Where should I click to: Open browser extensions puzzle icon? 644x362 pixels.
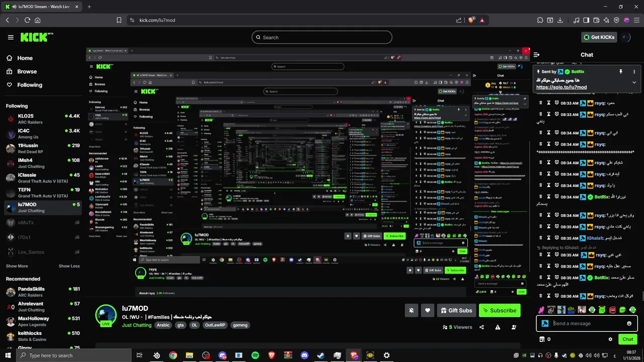click(540, 20)
